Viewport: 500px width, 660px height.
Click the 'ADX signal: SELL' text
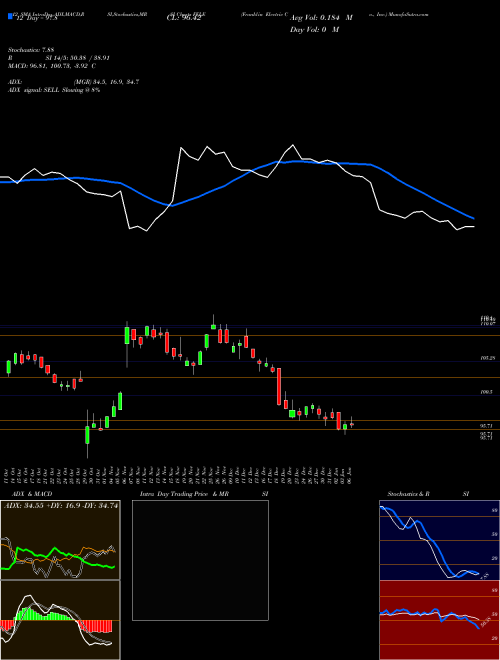(x=34, y=90)
